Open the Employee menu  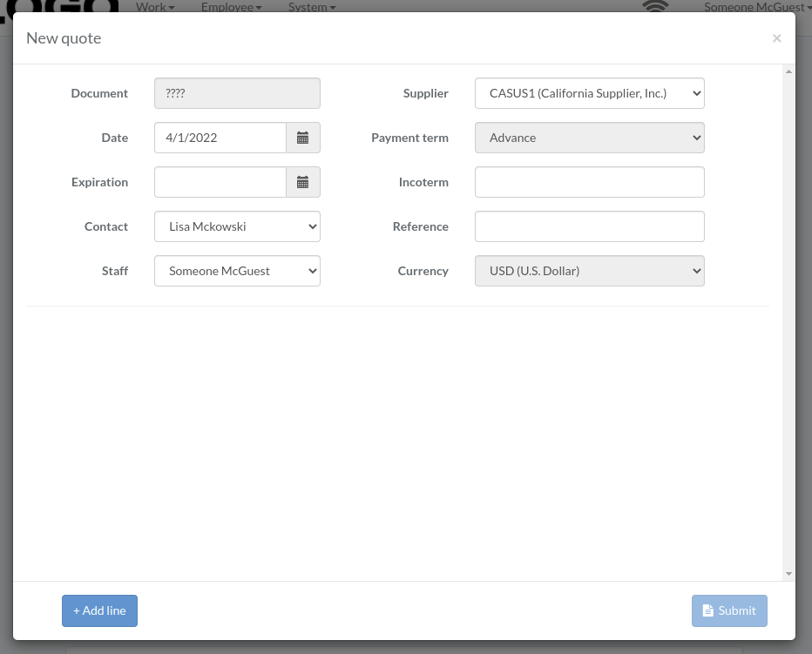(x=231, y=7)
